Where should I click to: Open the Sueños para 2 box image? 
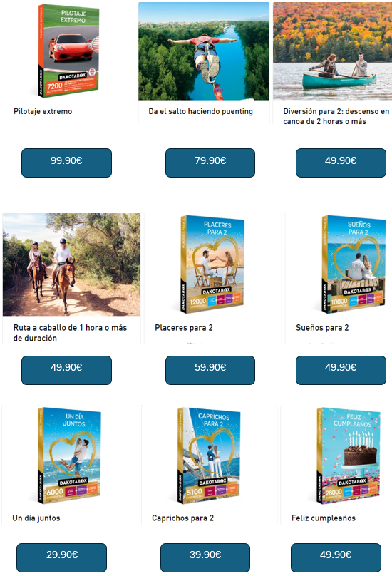point(354,264)
